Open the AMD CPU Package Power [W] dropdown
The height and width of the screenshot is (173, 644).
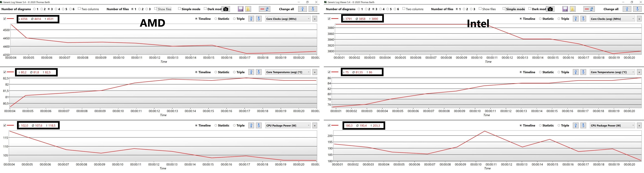288,125
